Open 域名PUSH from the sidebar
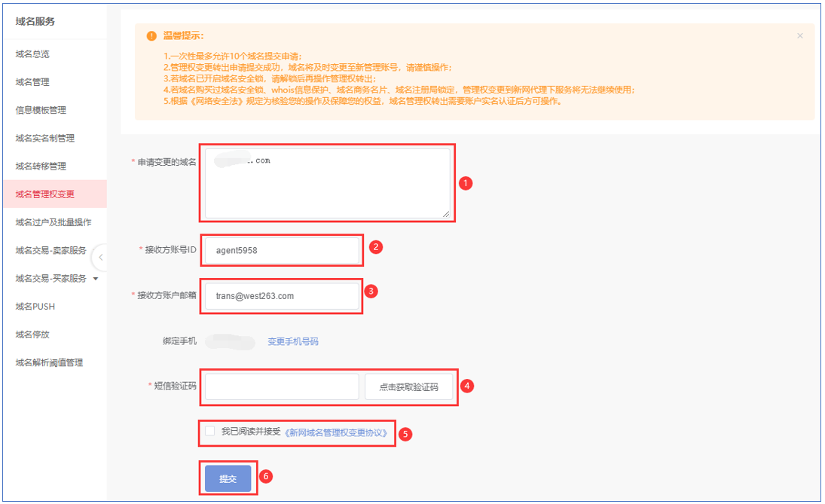Screen dimensions: 825x504 coord(35,307)
